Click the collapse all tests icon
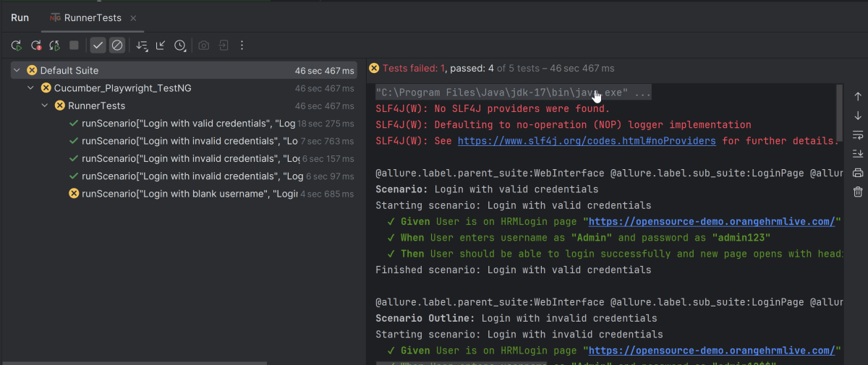The width and height of the screenshot is (868, 365). click(161, 46)
